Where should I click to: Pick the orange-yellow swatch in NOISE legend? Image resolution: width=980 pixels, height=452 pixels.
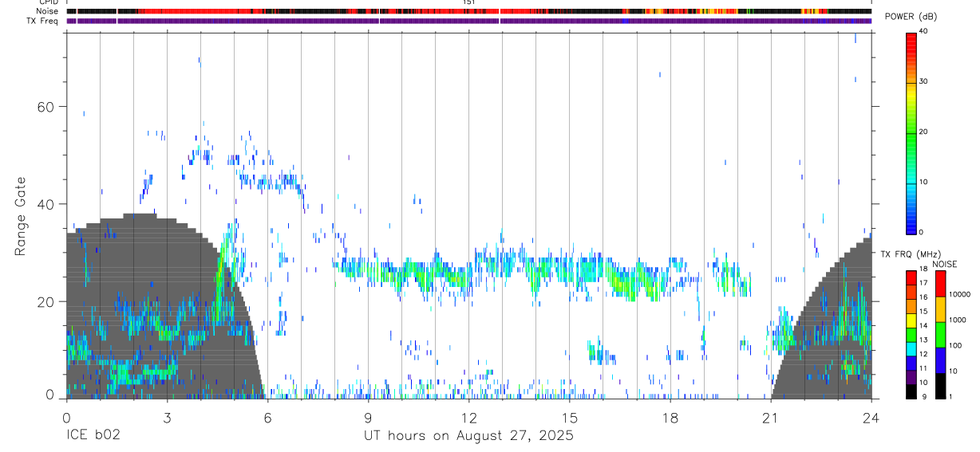coord(940,309)
